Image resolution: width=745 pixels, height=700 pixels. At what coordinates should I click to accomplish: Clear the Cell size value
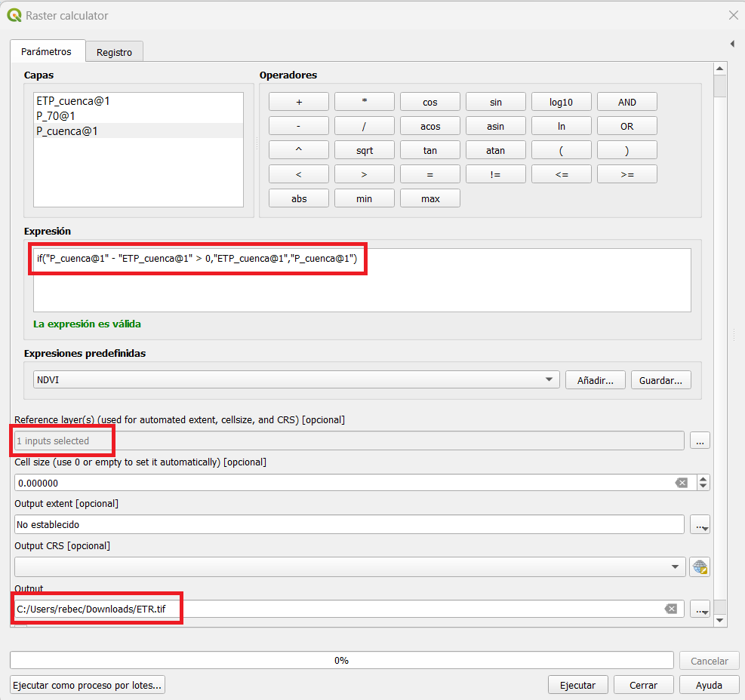pos(681,483)
